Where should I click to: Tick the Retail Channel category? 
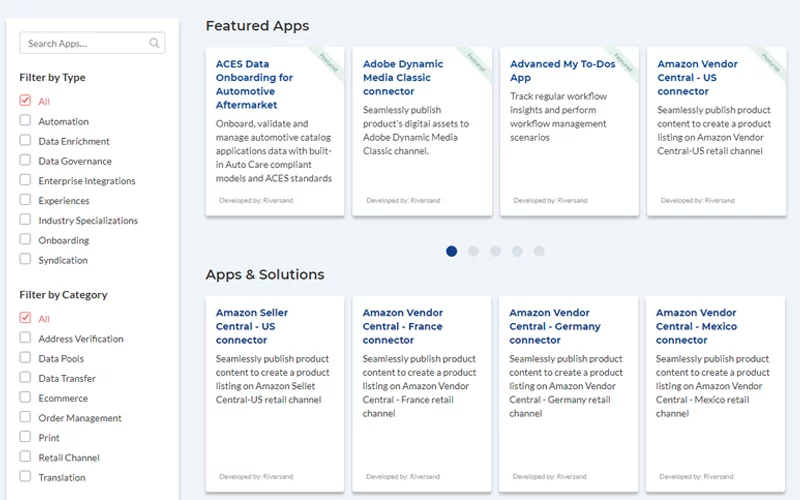click(25, 456)
